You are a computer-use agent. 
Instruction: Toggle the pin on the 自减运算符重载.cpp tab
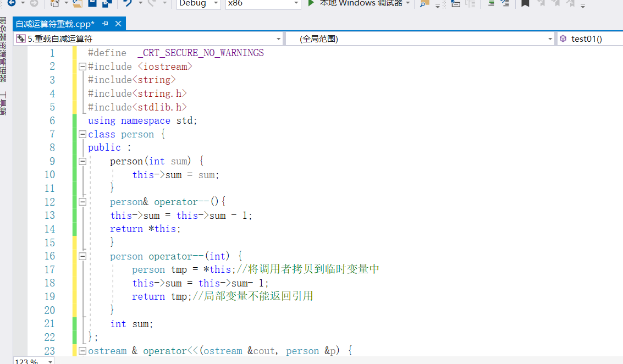(x=105, y=24)
